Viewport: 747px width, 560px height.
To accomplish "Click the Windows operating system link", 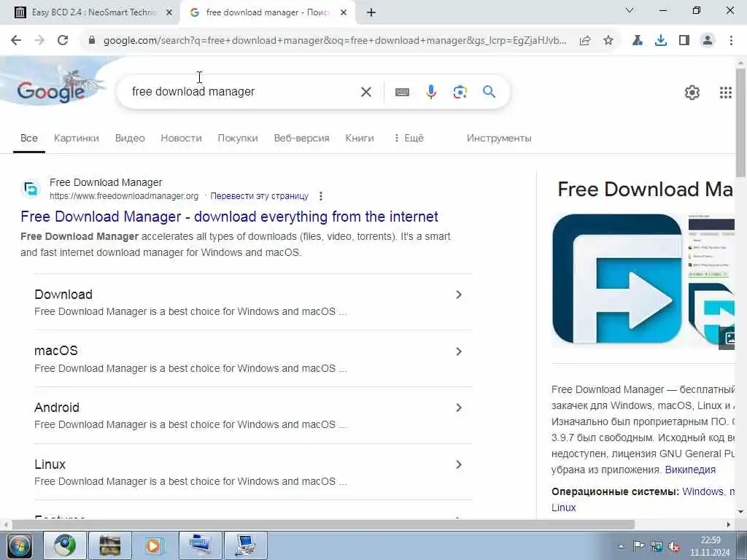I will (x=703, y=491).
